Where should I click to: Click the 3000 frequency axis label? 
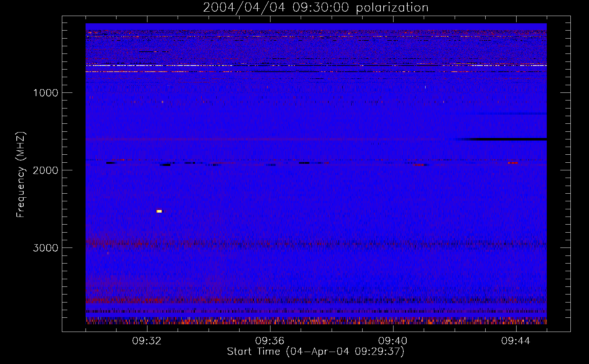click(46, 248)
